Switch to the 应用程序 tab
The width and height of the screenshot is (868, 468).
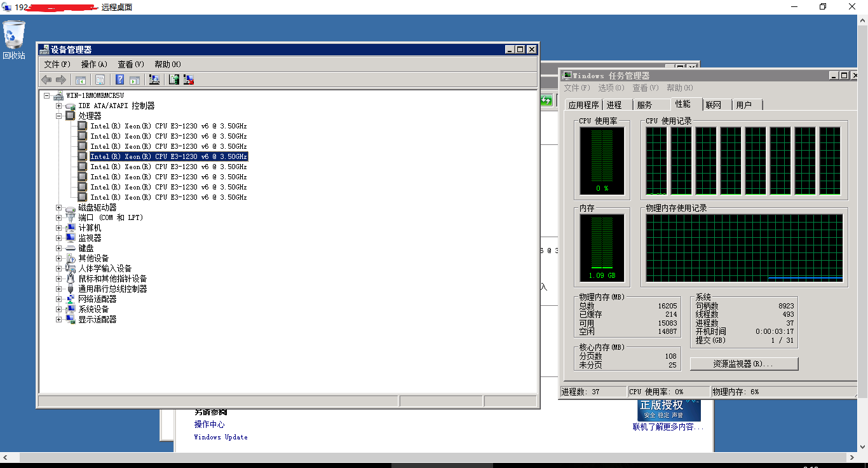[584, 105]
